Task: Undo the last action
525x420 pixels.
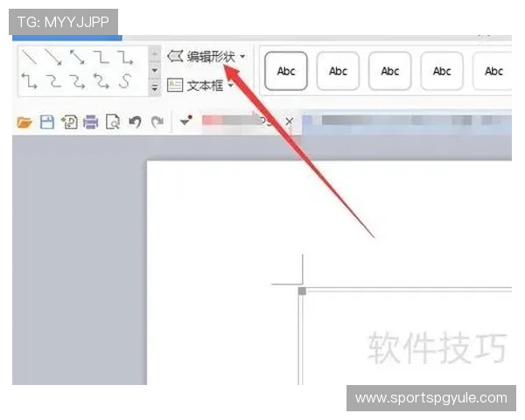Action: click(x=136, y=122)
